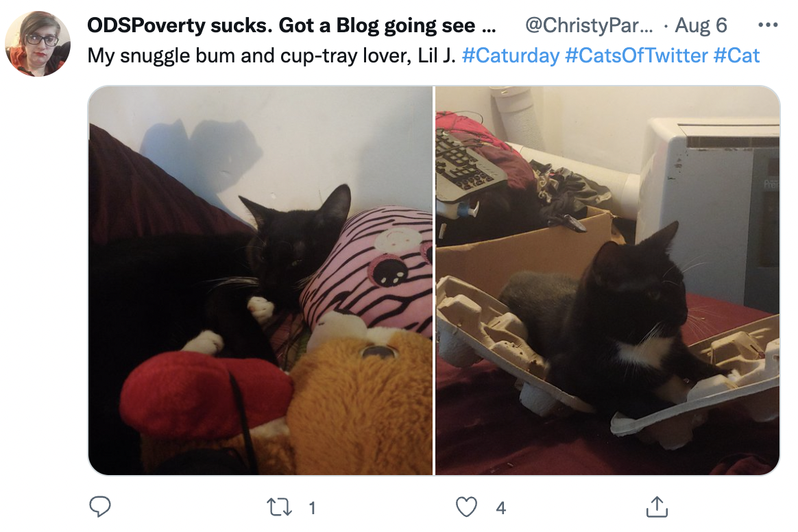Viewport: 798px width, 532px height.
Task: Retweet using the retweet arrows icon
Action: point(280,507)
